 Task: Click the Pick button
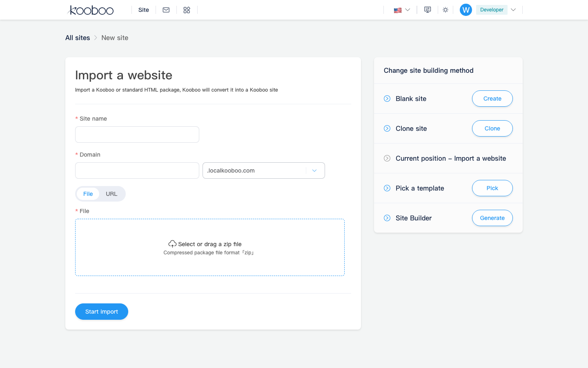pos(492,188)
